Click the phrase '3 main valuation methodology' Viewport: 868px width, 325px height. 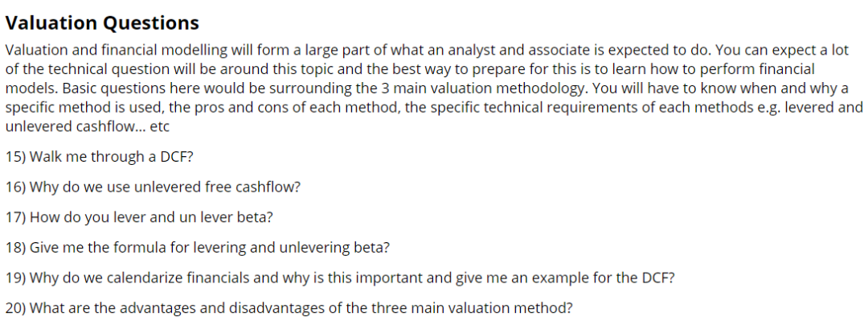[481, 88]
